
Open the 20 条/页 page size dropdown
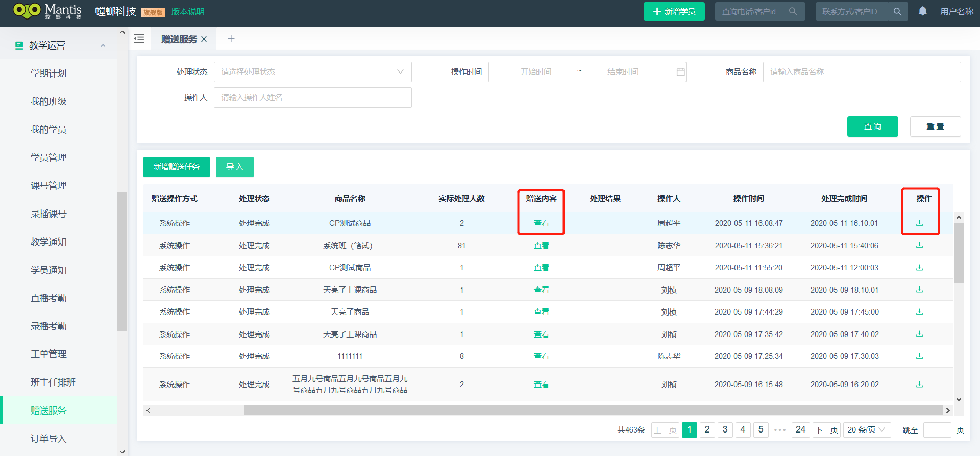click(867, 430)
